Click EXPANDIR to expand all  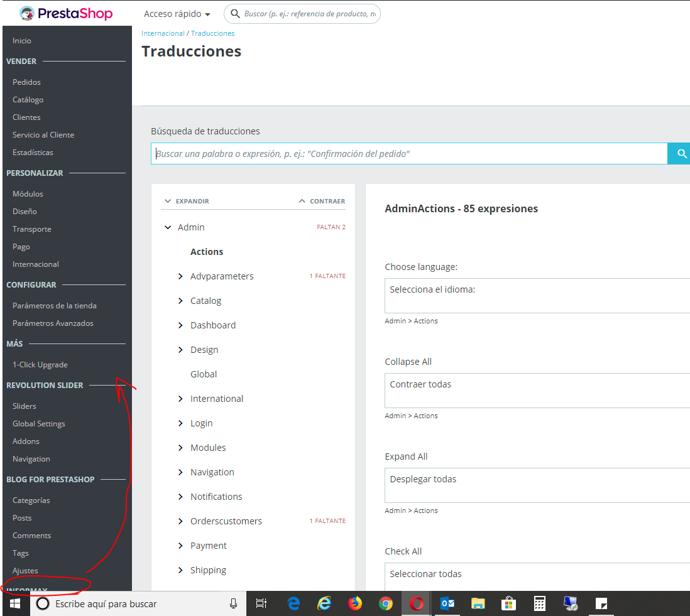[187, 201]
